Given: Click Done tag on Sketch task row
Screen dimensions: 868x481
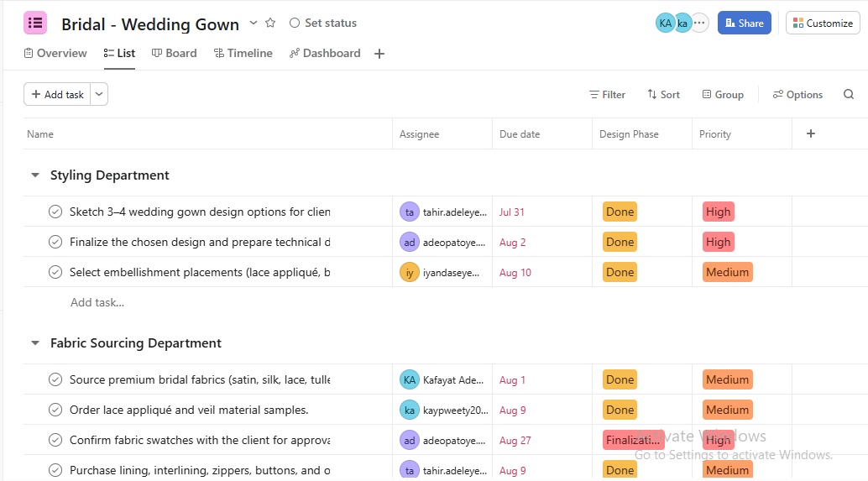Looking at the screenshot, I should (x=620, y=212).
